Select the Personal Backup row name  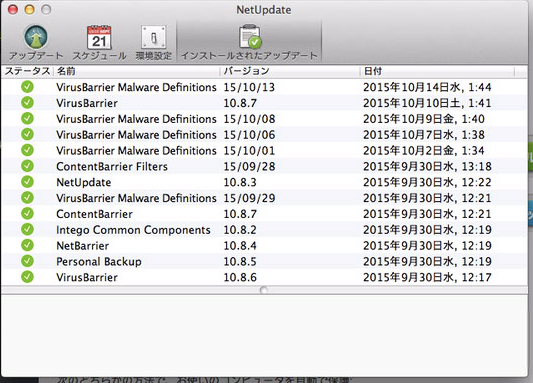[x=99, y=262]
